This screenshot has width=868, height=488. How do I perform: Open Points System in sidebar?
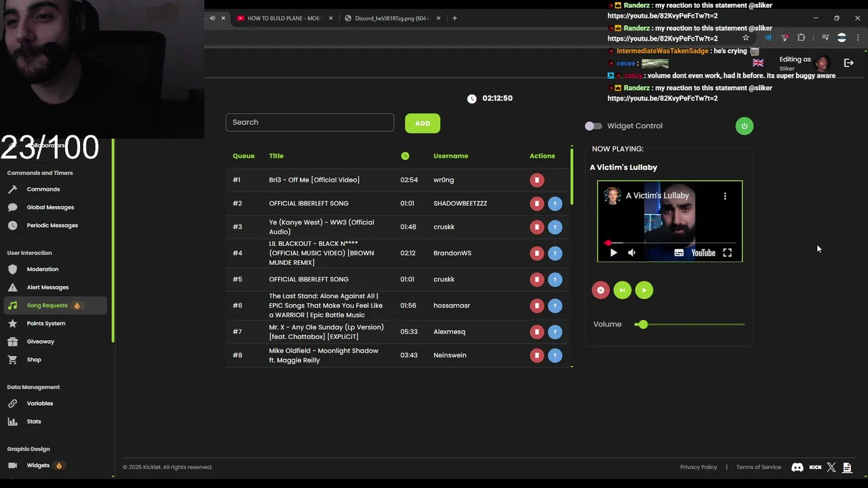pos(46,323)
